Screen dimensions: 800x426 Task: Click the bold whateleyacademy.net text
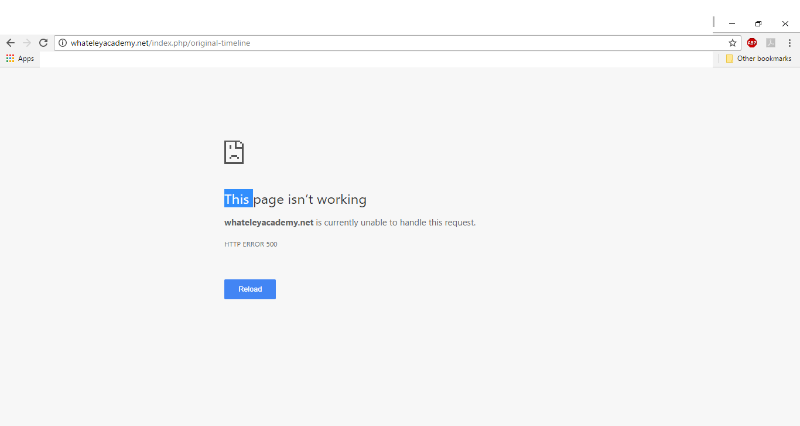pyautogui.click(x=269, y=222)
